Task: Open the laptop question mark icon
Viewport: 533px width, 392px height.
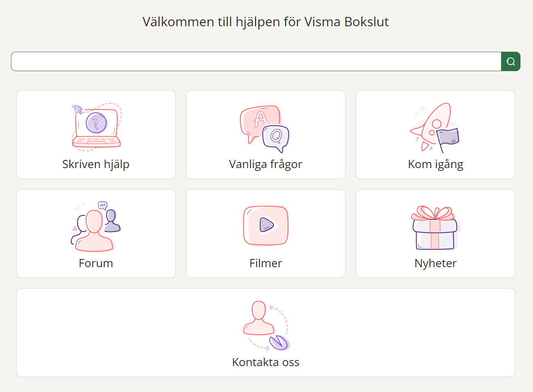Action: point(97,127)
